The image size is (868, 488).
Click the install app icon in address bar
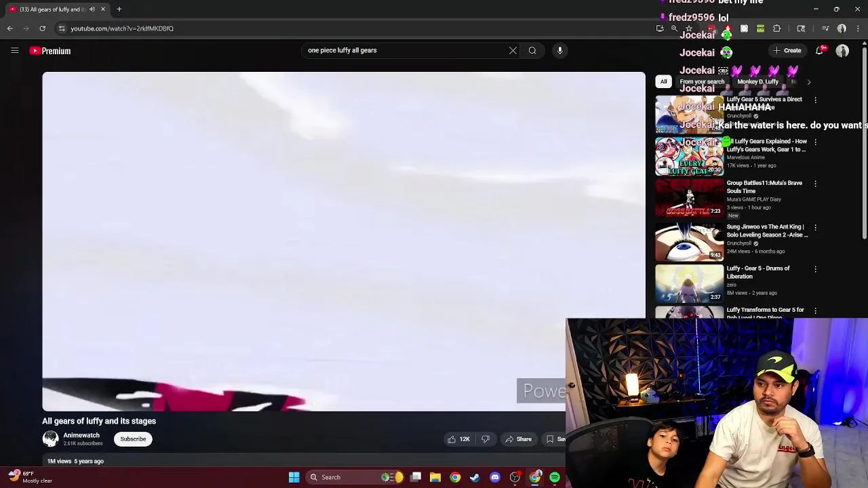[x=660, y=28]
